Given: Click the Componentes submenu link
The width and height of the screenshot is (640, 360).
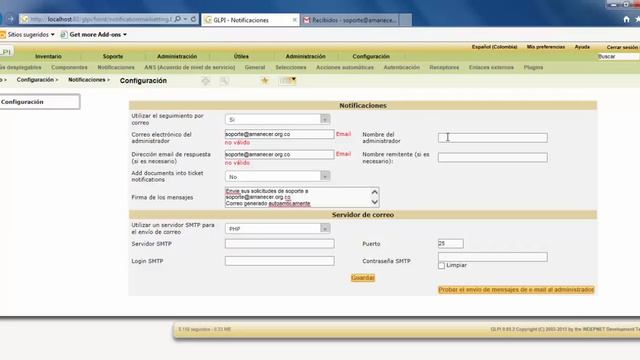Looking at the screenshot, I should 69,67.
